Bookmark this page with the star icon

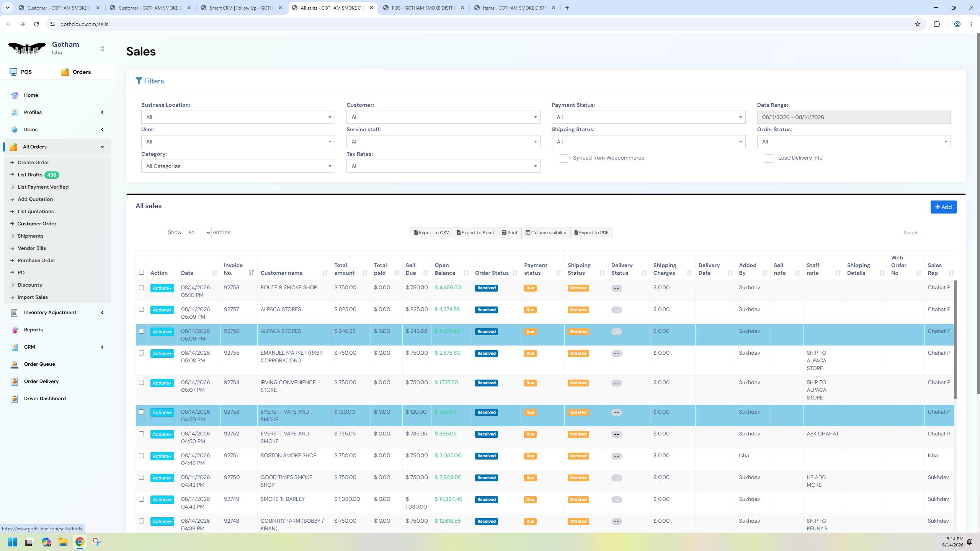click(918, 24)
